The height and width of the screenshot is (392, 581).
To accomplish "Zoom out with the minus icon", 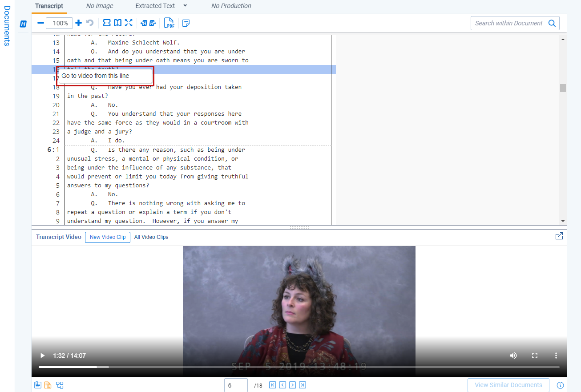I will click(x=40, y=23).
